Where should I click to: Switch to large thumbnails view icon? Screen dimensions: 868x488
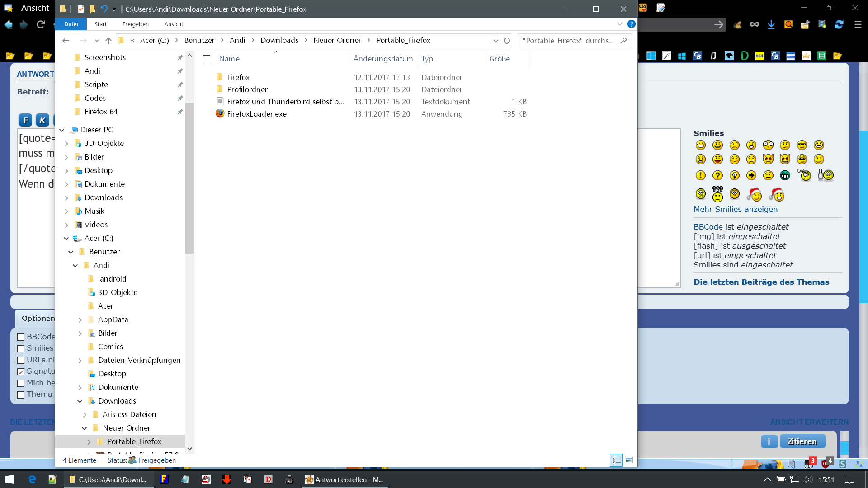(629, 460)
